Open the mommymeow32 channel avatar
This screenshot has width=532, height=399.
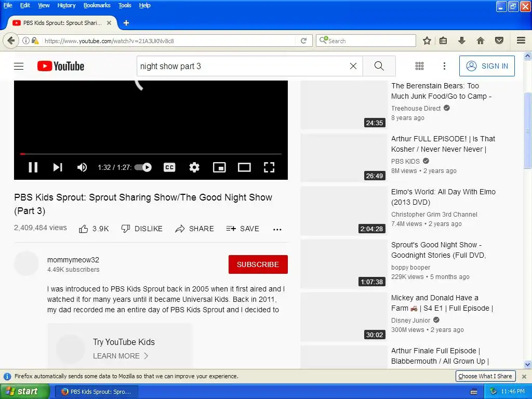[26, 263]
